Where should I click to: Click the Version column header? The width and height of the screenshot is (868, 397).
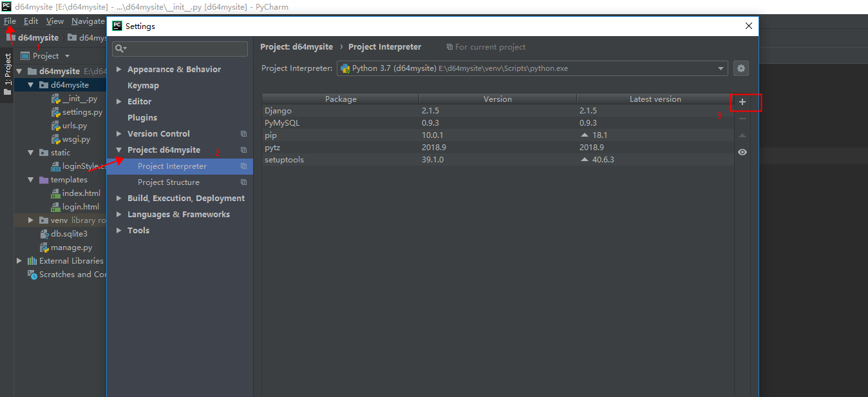pos(498,99)
